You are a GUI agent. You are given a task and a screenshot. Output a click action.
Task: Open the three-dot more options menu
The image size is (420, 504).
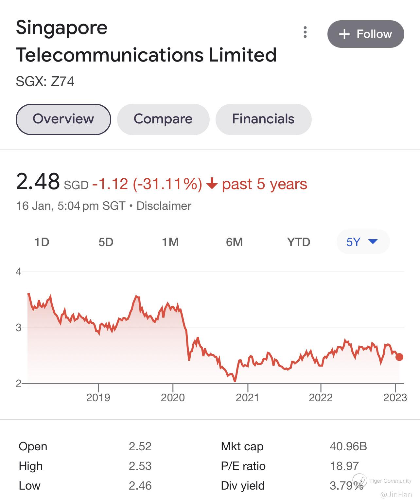[305, 32]
